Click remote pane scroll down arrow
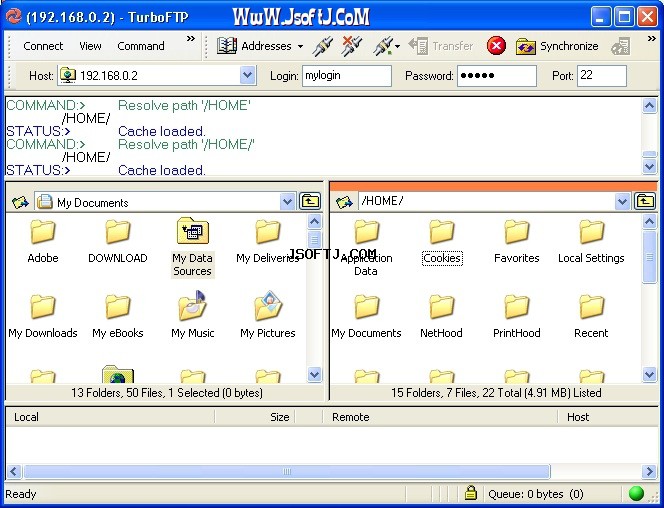 (x=650, y=374)
